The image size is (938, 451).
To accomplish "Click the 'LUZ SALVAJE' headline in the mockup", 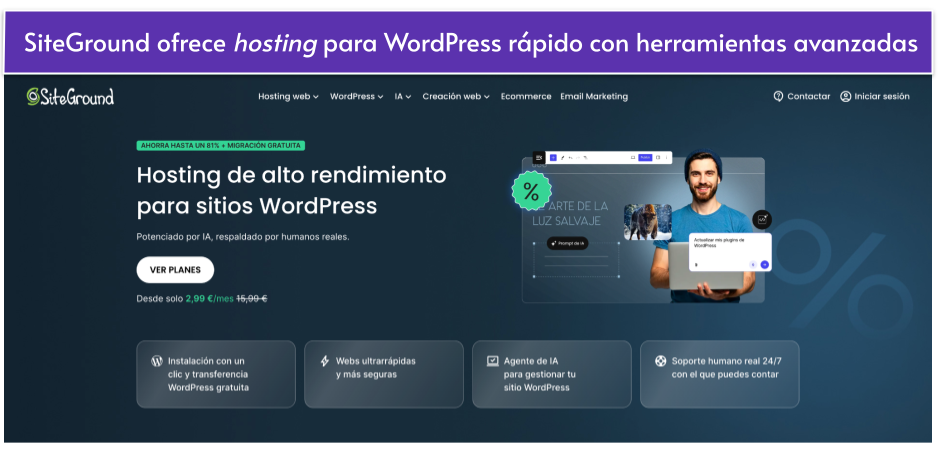I will click(567, 221).
